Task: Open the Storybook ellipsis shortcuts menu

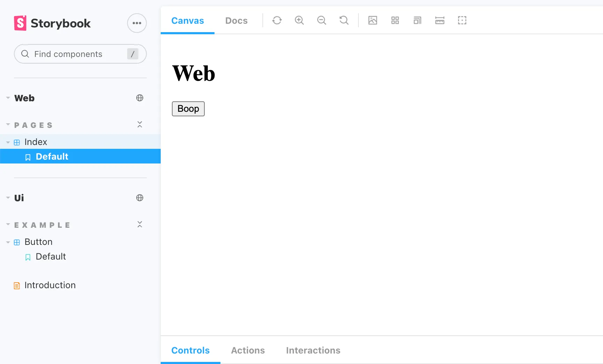Action: tap(137, 23)
